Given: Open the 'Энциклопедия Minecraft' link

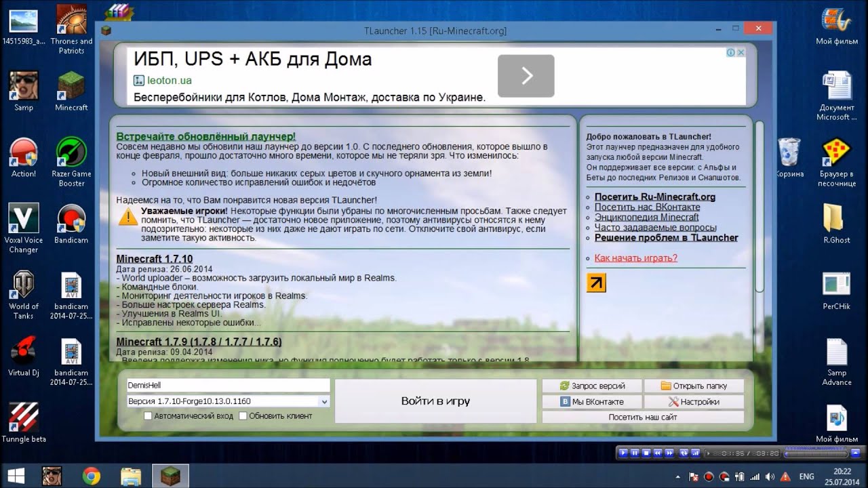Looking at the screenshot, I should 646,218.
